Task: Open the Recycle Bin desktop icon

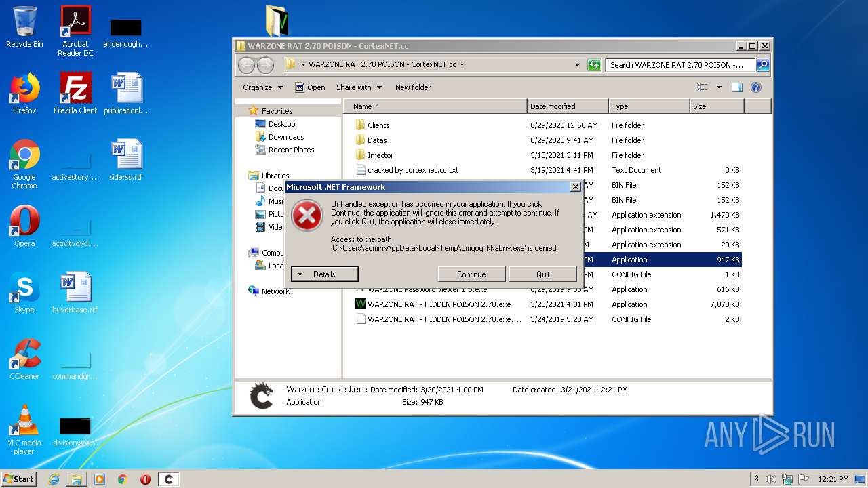Action: 24,27
